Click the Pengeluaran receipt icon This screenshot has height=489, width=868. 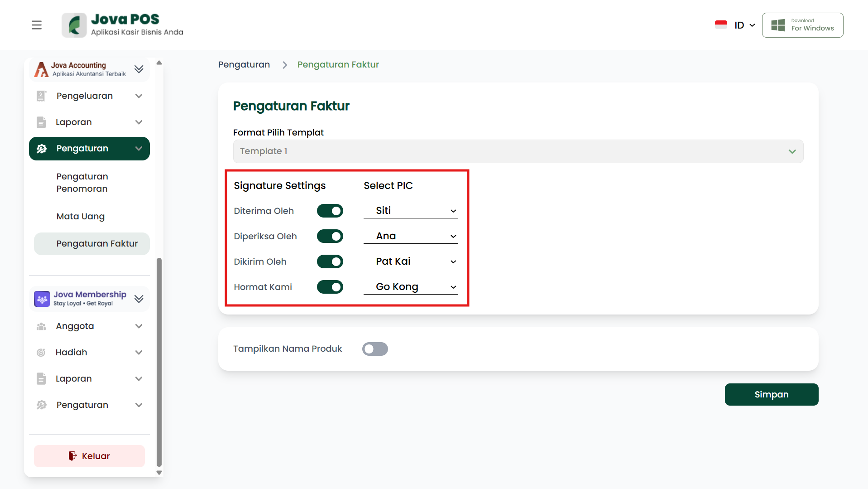41,96
